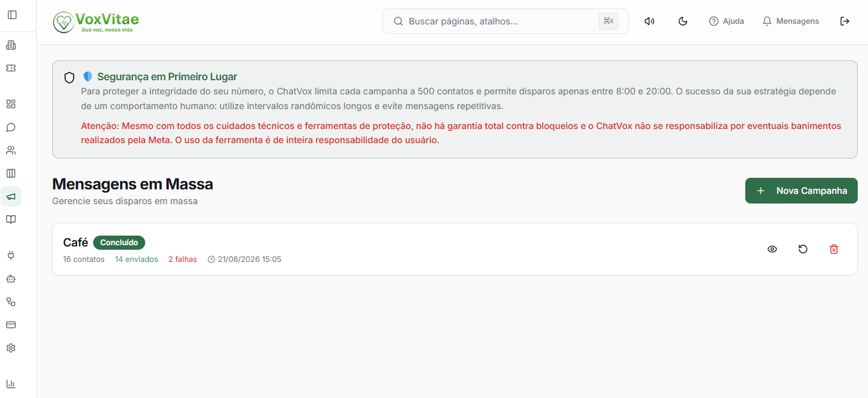Toggle the sound speaker icon

650,21
